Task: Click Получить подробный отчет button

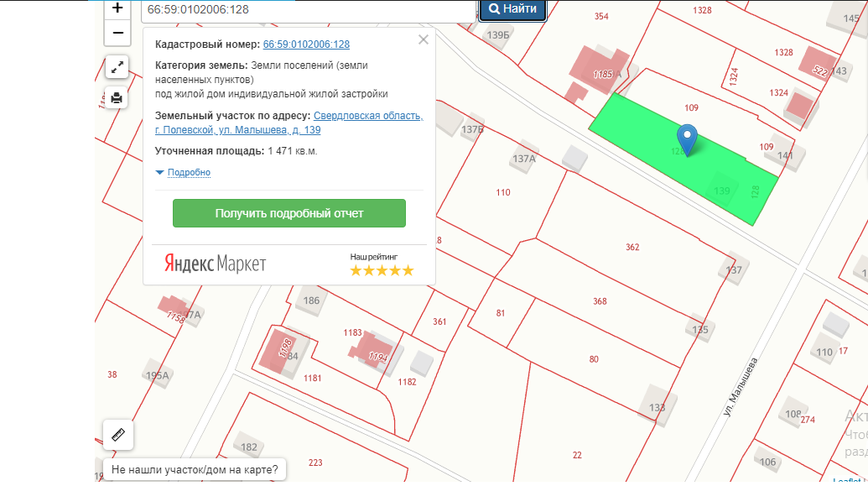Action: 289,213
